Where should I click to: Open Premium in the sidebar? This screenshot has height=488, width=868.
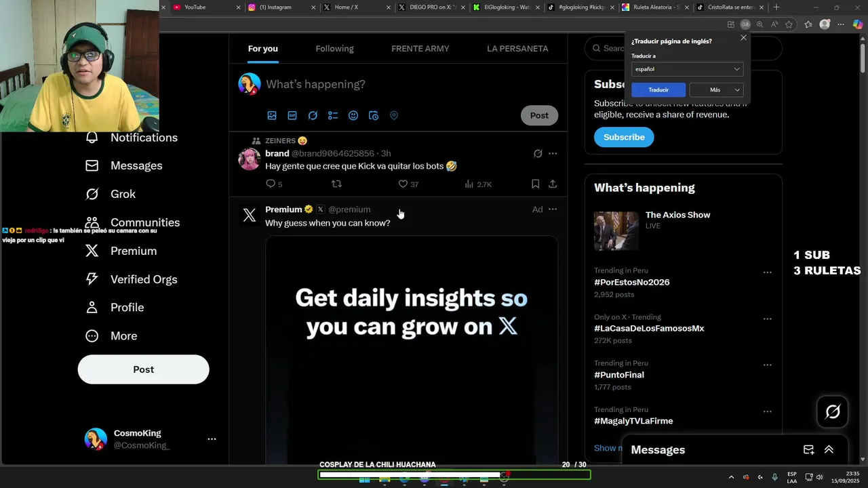pos(121,251)
